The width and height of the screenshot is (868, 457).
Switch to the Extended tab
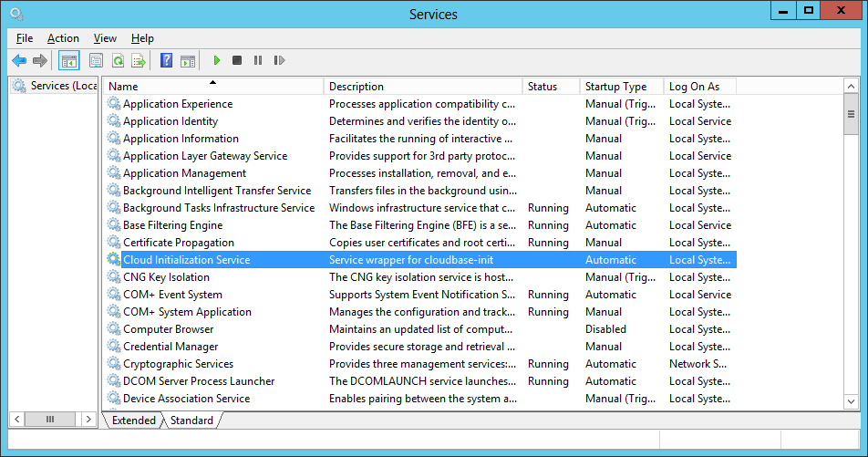coord(133,421)
